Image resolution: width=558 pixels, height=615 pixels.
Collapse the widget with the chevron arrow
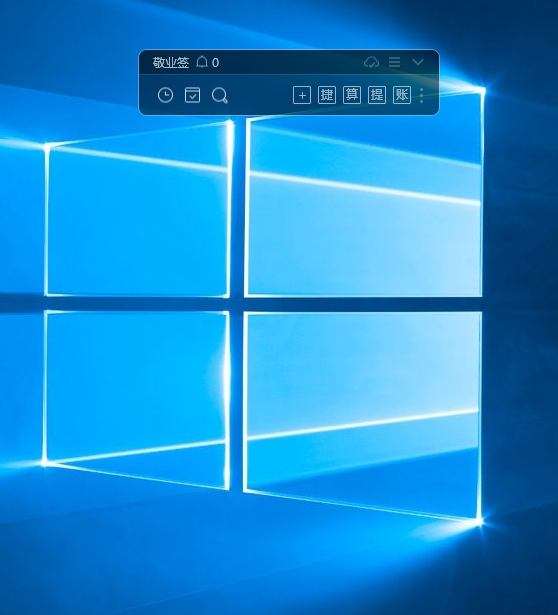(x=418, y=62)
